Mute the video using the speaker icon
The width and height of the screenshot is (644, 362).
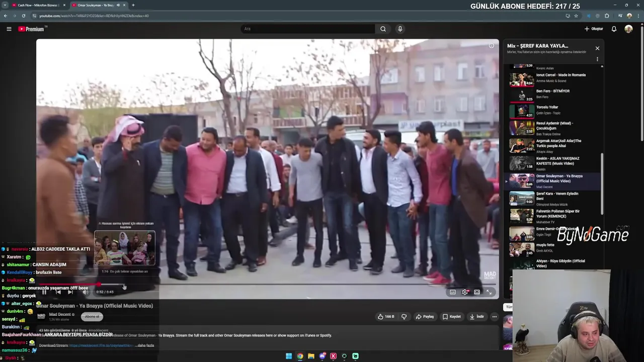[x=85, y=292]
